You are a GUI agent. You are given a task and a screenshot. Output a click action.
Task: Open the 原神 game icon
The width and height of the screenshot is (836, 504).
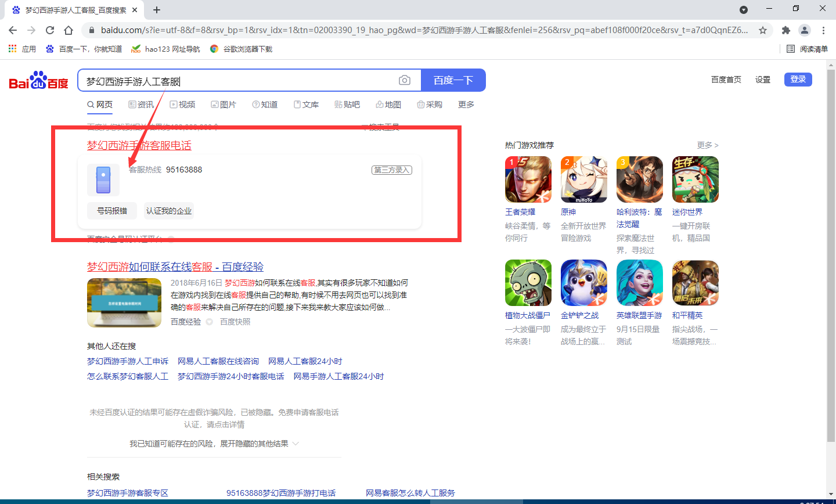coord(584,179)
